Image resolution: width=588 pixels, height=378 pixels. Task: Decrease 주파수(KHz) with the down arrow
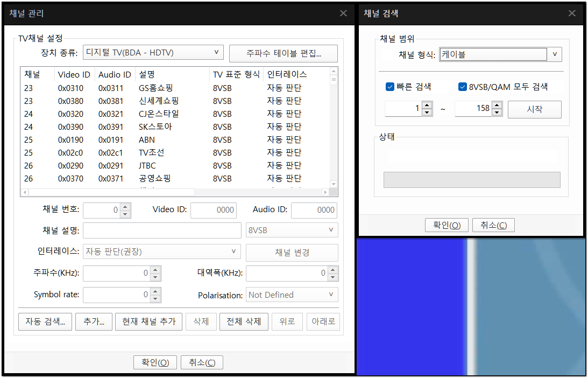(x=155, y=277)
